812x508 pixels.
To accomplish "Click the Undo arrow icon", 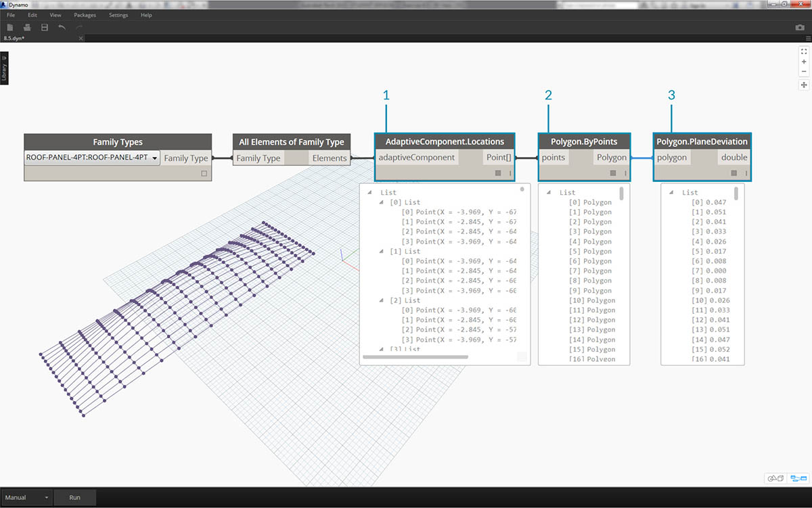I will click(62, 28).
